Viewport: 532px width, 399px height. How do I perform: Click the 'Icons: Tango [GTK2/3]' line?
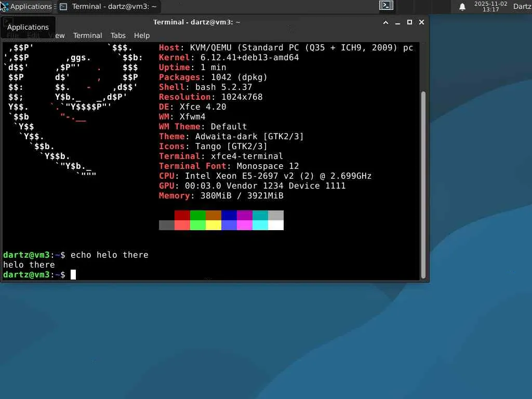pyautogui.click(x=213, y=146)
